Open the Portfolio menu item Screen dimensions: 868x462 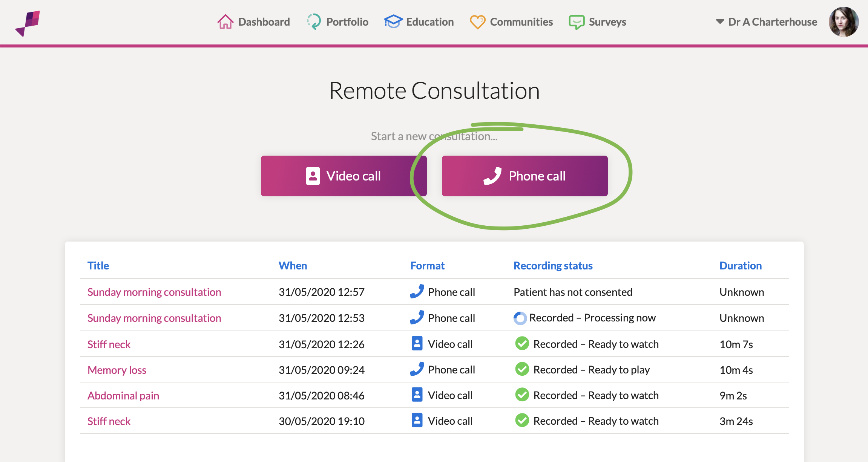pyautogui.click(x=347, y=22)
